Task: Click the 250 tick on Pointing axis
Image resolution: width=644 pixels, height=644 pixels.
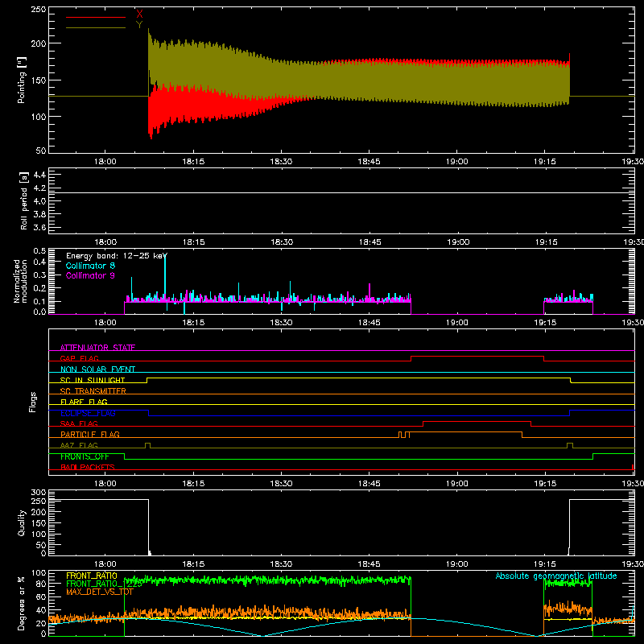Action: click(x=38, y=9)
